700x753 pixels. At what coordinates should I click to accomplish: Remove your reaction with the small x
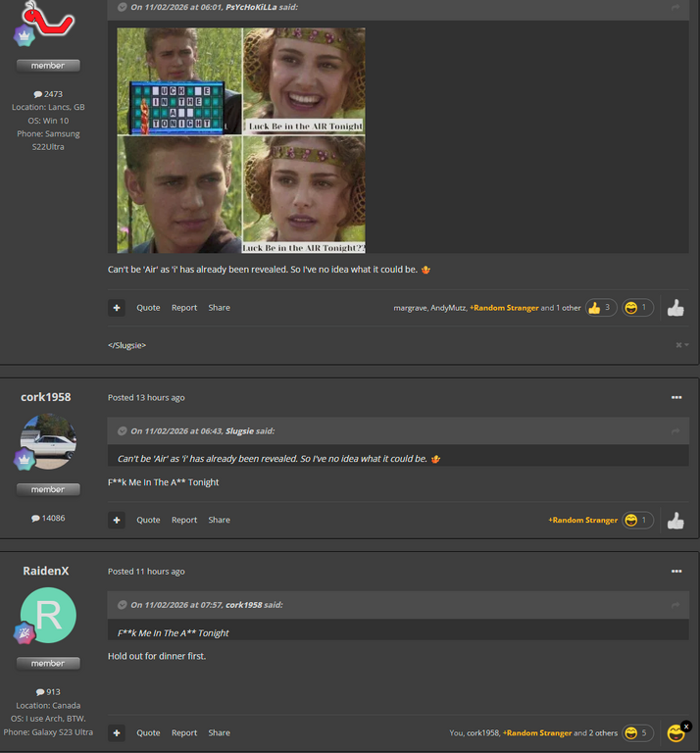(x=686, y=727)
